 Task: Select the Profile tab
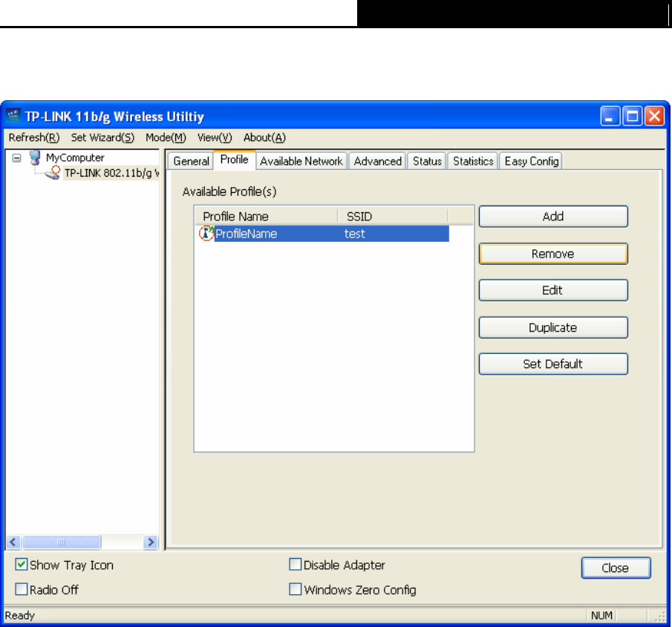tap(235, 160)
